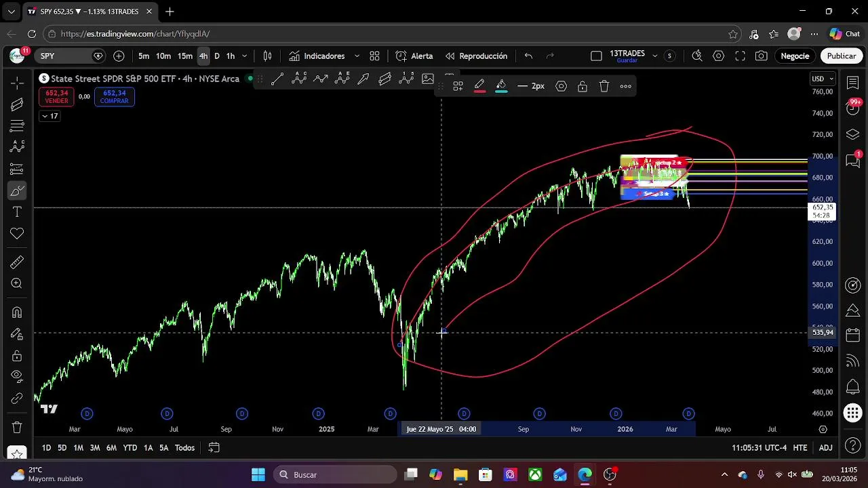Delete selected drawing with trash icon
This screenshot has height=488, width=868.
point(604,86)
